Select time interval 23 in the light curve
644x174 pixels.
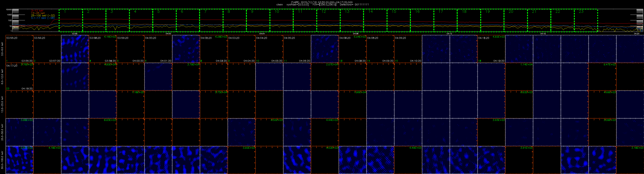click(x=586, y=21)
